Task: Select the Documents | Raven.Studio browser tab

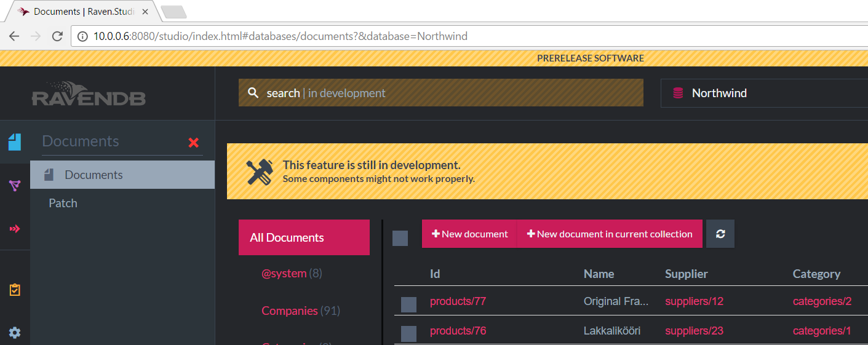Action: 84,12
